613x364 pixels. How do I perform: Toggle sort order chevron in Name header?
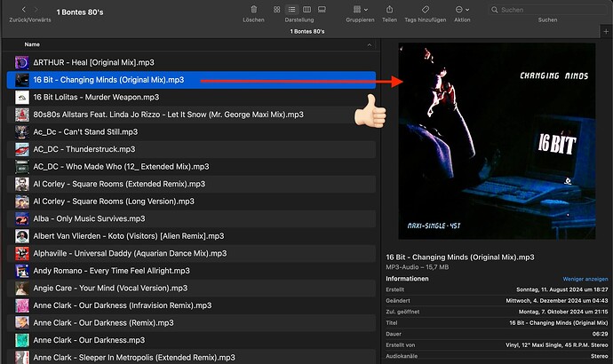(x=369, y=45)
